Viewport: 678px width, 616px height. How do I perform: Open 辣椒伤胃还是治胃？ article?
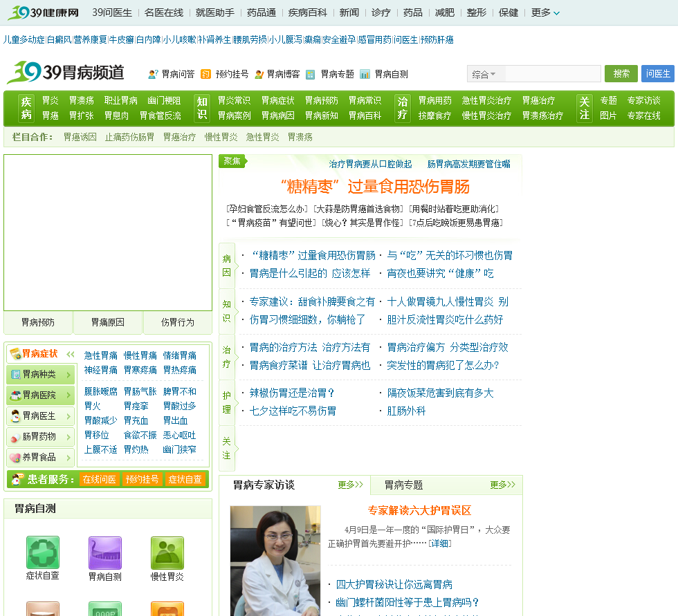coord(292,393)
